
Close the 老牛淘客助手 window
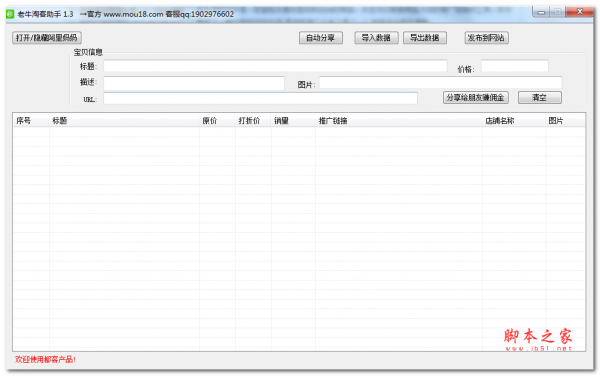[580, 12]
